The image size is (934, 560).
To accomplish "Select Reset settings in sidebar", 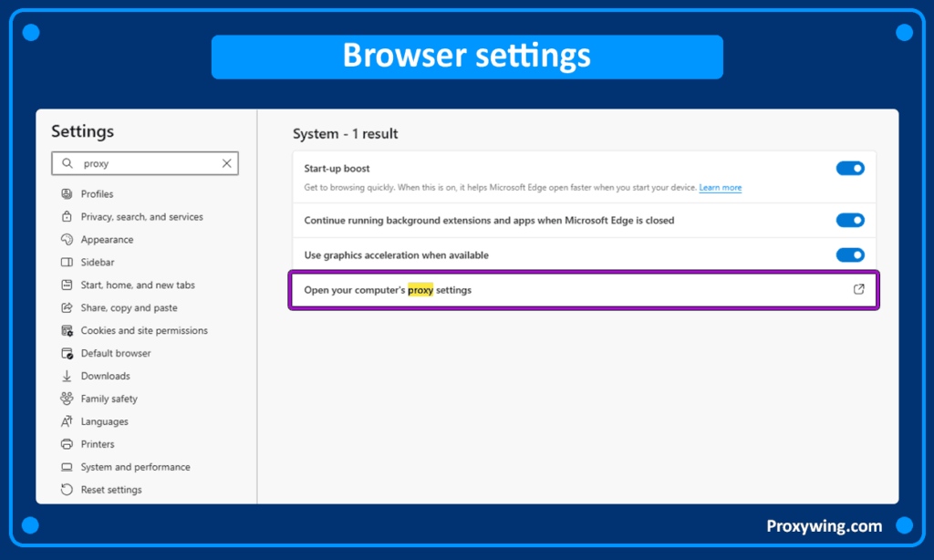I will 111,490.
